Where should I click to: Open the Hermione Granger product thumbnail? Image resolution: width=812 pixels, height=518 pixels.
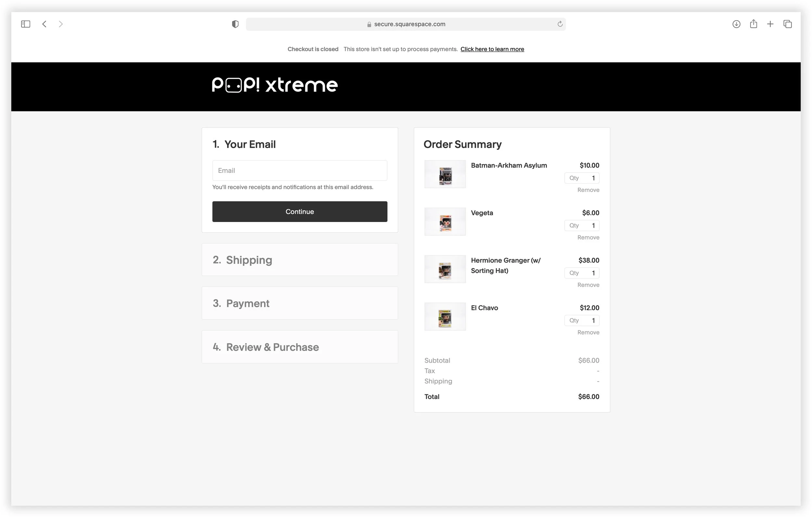point(445,269)
